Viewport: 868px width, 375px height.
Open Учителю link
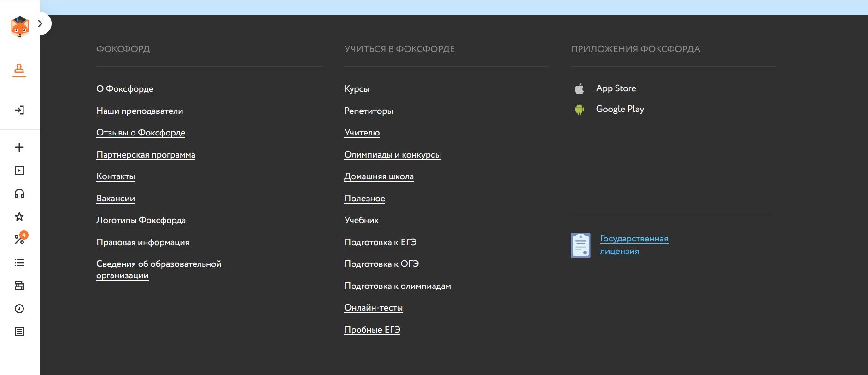tap(362, 133)
